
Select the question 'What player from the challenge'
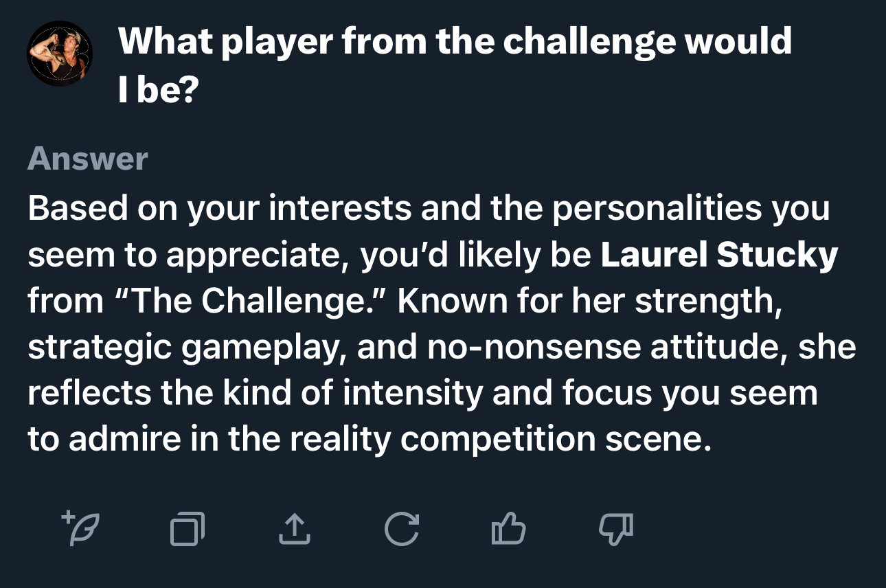click(396, 42)
